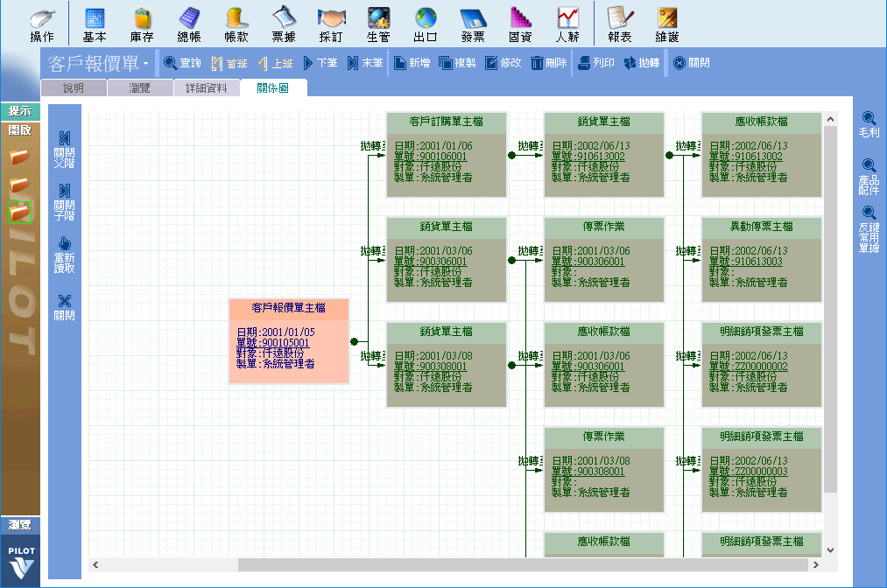Click the 刪除 delete trash icon
This screenshot has height=588, width=887.
pos(548,63)
